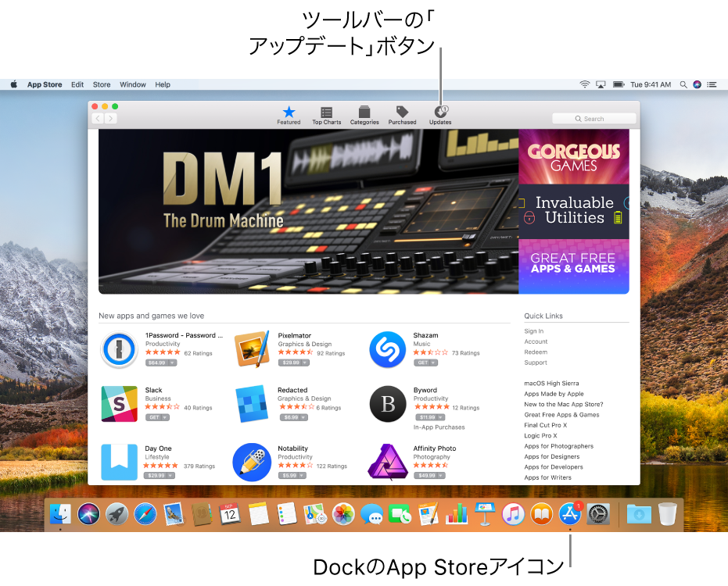
Task: Open the Slack app icon
Action: tap(120, 404)
